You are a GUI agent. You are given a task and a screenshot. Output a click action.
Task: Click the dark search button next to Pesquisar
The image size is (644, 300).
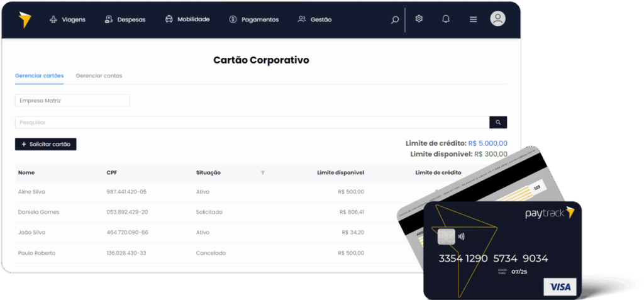click(x=498, y=123)
